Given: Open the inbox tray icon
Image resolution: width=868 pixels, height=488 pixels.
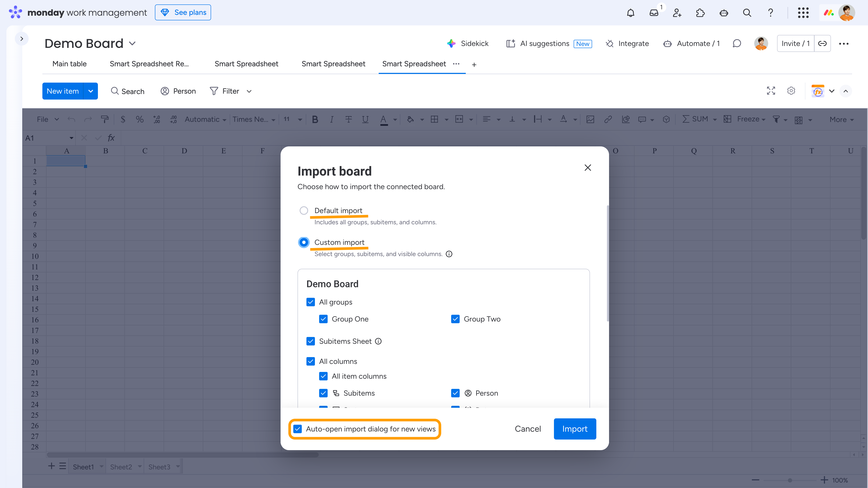Looking at the screenshot, I should pyautogui.click(x=654, y=13).
